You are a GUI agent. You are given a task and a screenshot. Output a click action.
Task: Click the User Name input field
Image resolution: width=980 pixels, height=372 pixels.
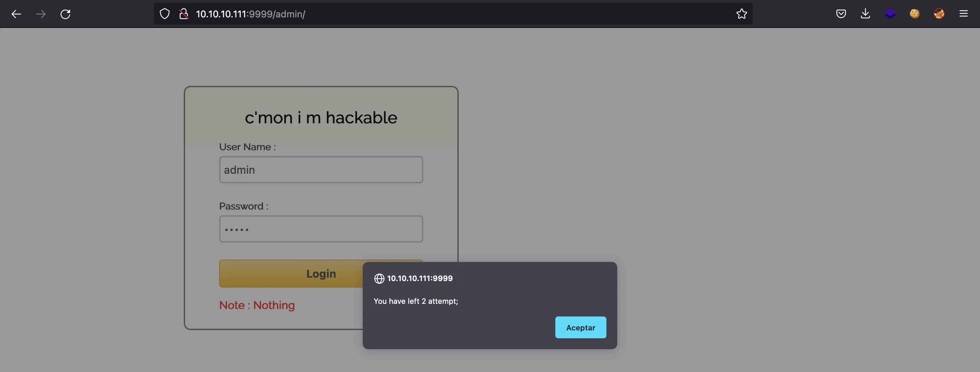tap(321, 169)
